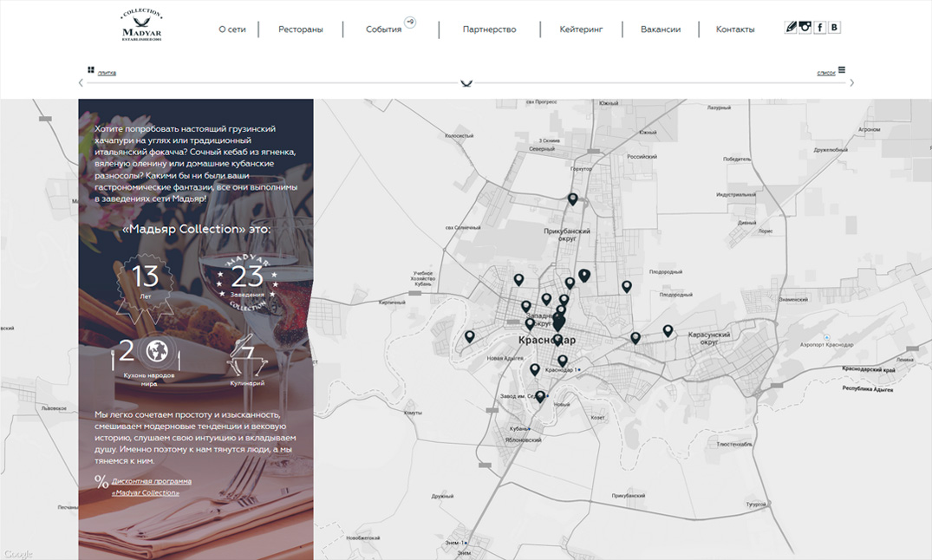
Task: Open the Партнерство menu item
Action: pyautogui.click(x=489, y=29)
